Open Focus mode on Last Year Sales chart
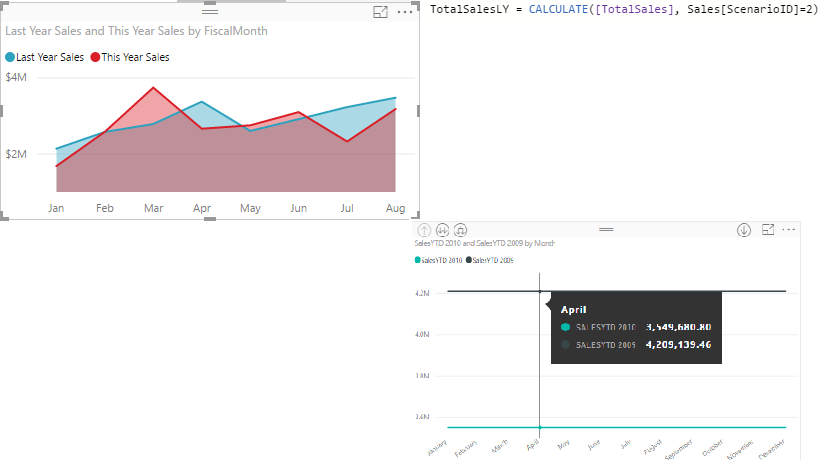Viewport: 819px width, 460px height. [x=380, y=11]
